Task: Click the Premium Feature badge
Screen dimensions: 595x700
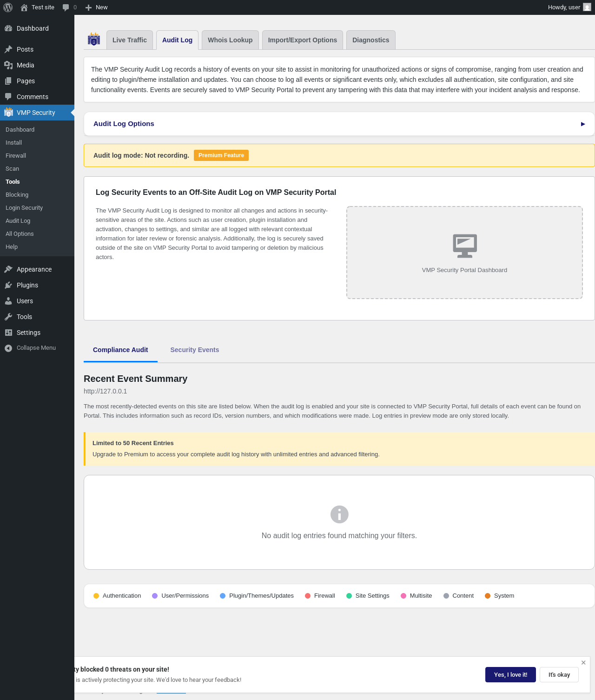Action: [x=221, y=155]
